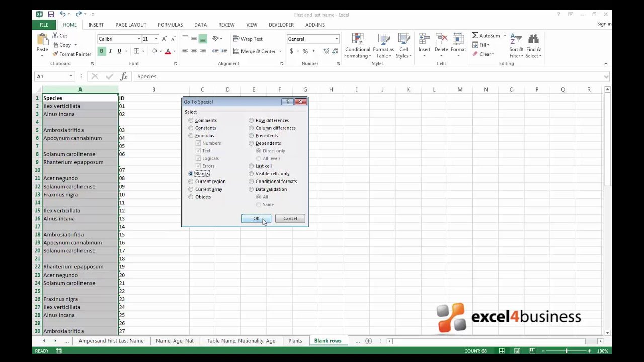Click the Paste clipboard icon
This screenshot has height=362, width=644.
[x=42, y=39]
